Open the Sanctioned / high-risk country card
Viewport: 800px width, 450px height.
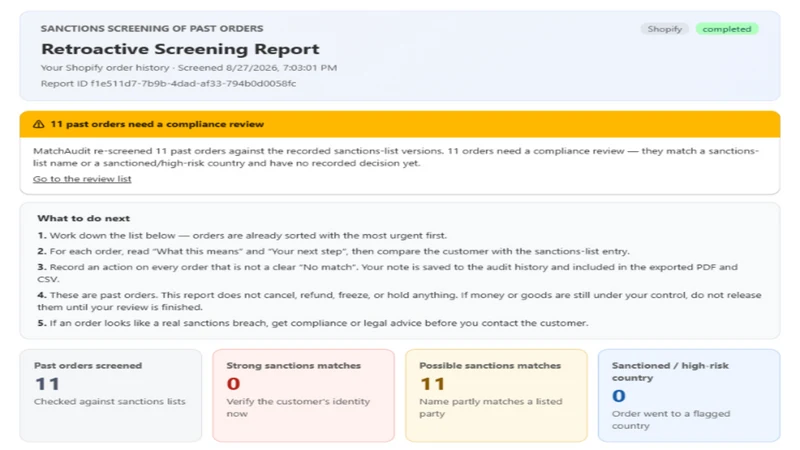coord(689,395)
